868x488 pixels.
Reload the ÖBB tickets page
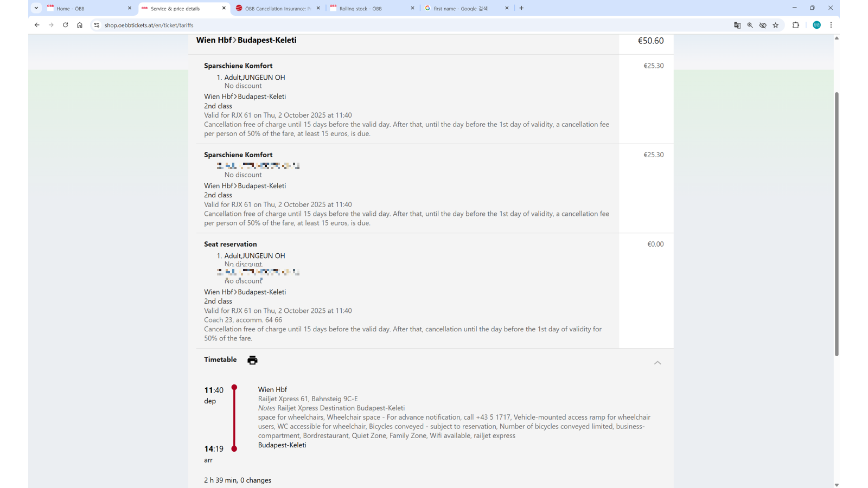tap(66, 25)
